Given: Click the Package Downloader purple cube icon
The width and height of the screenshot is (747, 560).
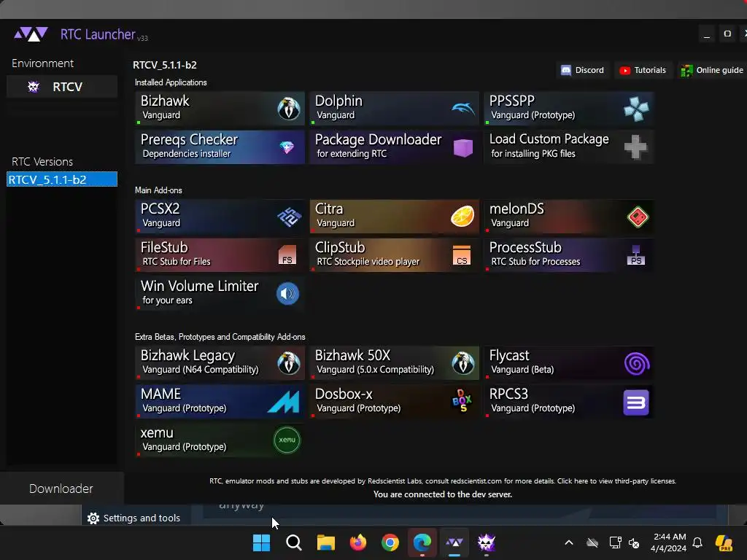Looking at the screenshot, I should 463,147.
